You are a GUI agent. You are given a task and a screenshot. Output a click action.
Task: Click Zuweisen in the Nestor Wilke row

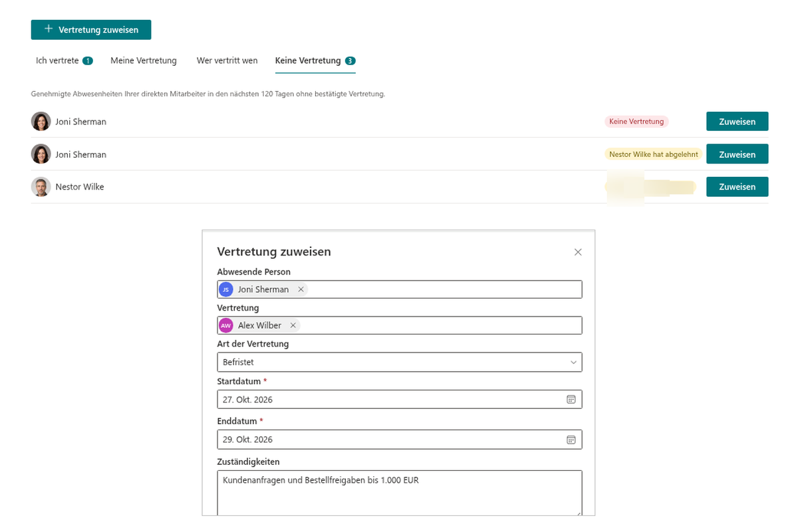(x=737, y=187)
